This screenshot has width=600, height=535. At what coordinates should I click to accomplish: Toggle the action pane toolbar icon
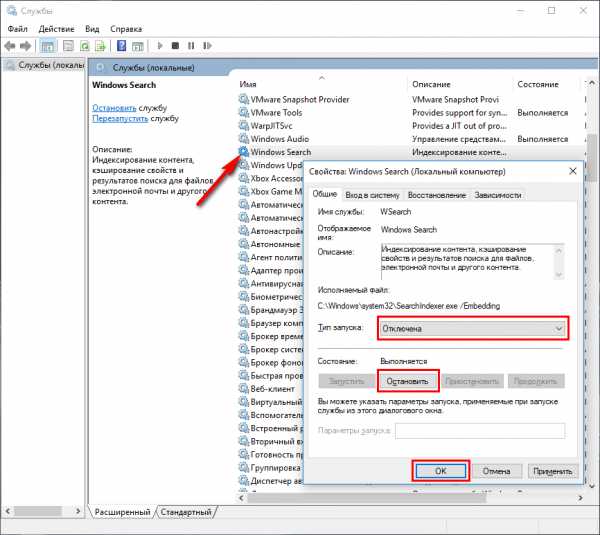click(138, 46)
